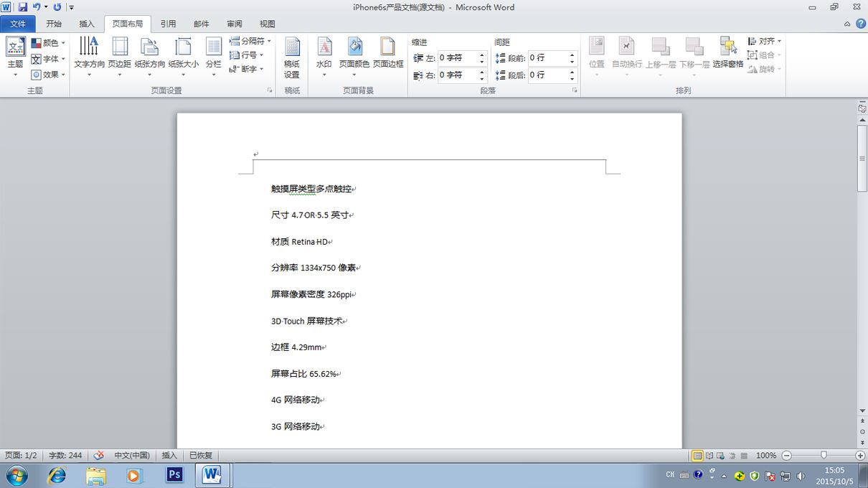This screenshot has width=868, height=488.
Task: Open 分栏 columns menu
Action: click(x=214, y=57)
